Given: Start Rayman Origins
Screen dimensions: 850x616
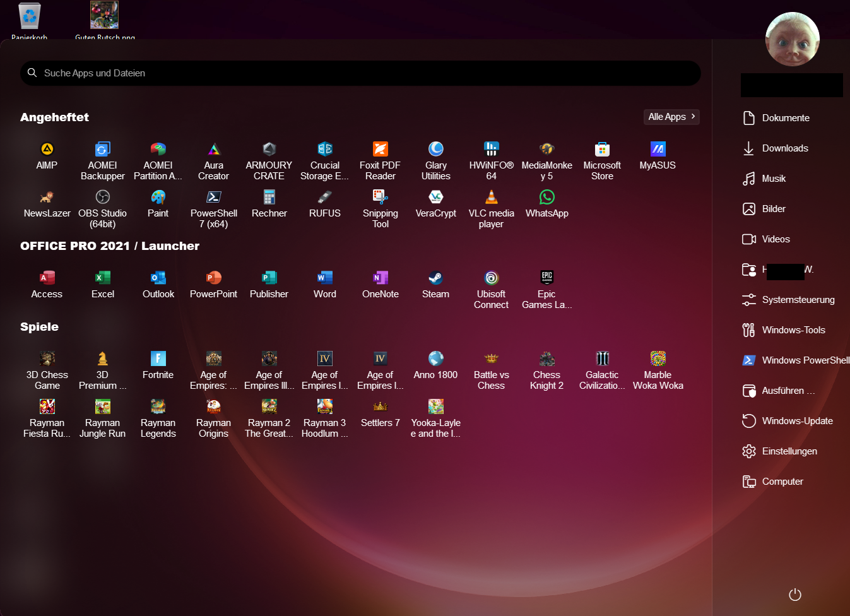Looking at the screenshot, I should (213, 418).
